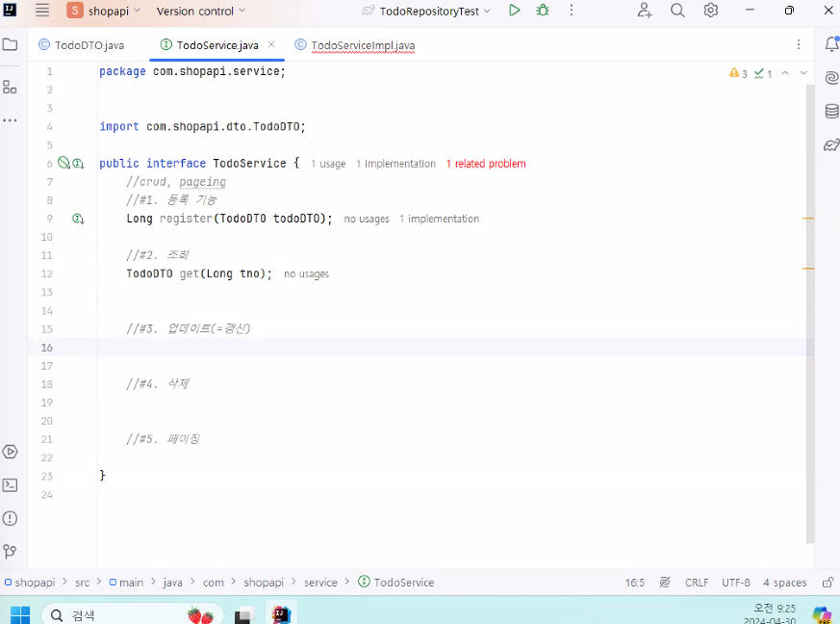The width and height of the screenshot is (840, 624).
Task: Click the "1 related problem" link
Action: click(485, 163)
